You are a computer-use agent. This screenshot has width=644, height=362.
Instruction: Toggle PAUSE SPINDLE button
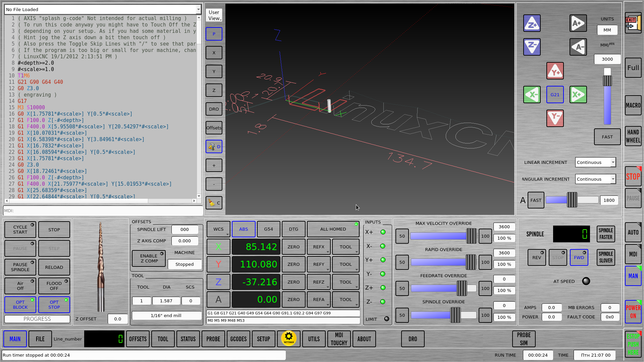coord(20,267)
